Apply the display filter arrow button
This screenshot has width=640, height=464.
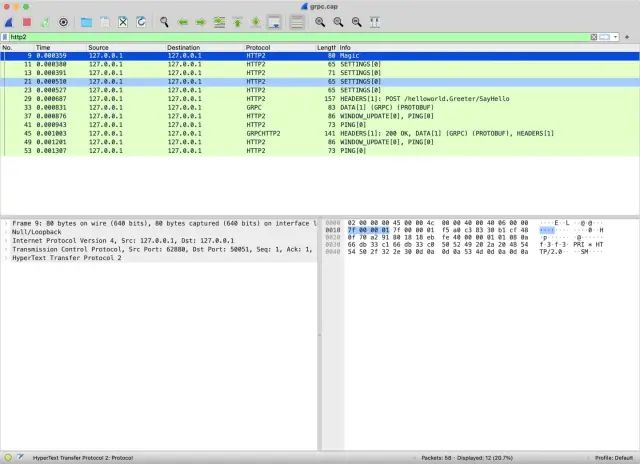pyautogui.click(x=604, y=37)
